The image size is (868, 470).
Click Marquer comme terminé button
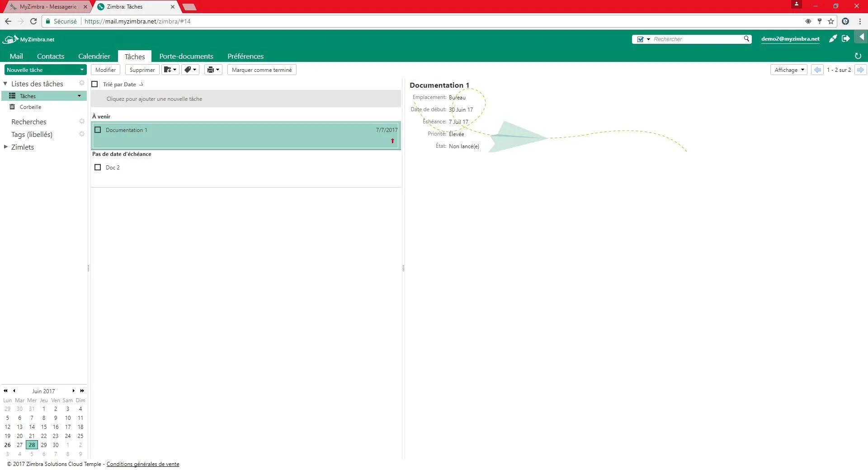[x=262, y=70]
